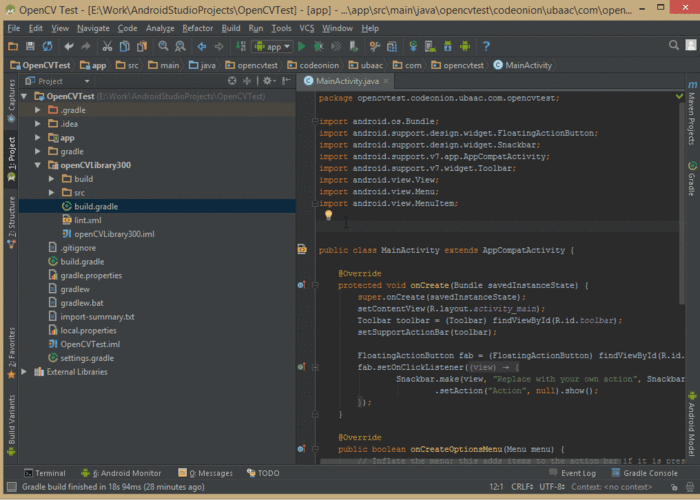Open the Refactor menu
Image resolution: width=700 pixels, height=500 pixels.
tap(197, 28)
